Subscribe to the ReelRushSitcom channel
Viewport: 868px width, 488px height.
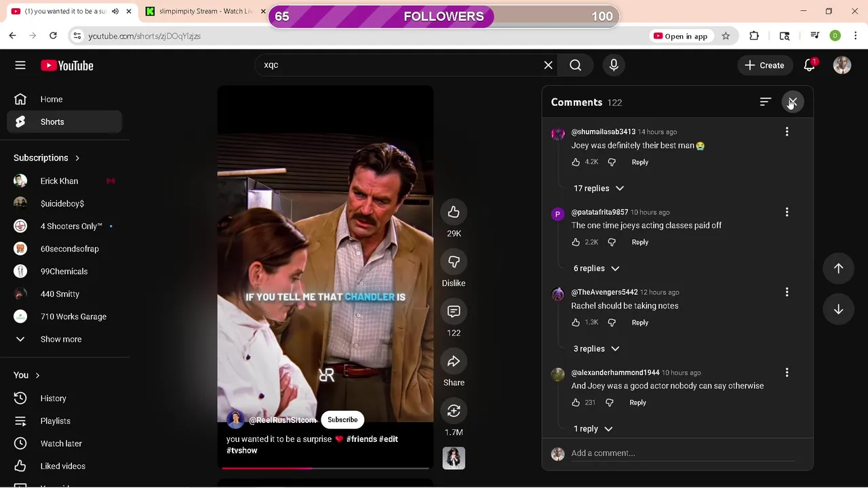342,420
